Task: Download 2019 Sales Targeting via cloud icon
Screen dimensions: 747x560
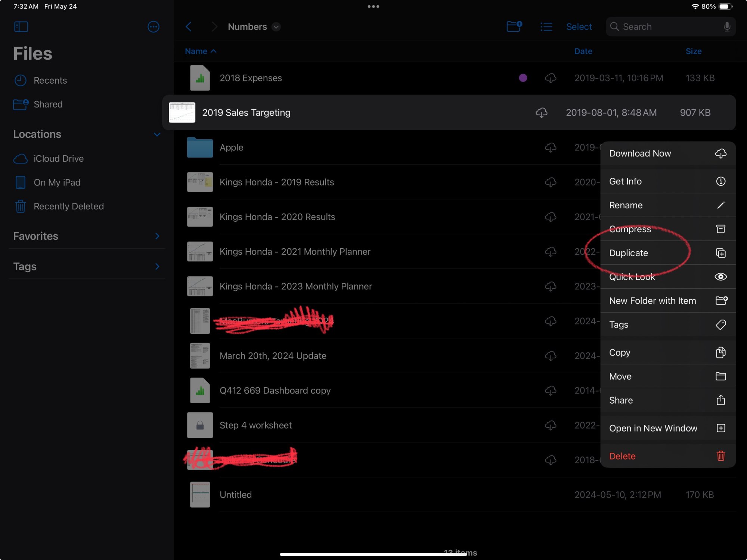Action: [542, 112]
